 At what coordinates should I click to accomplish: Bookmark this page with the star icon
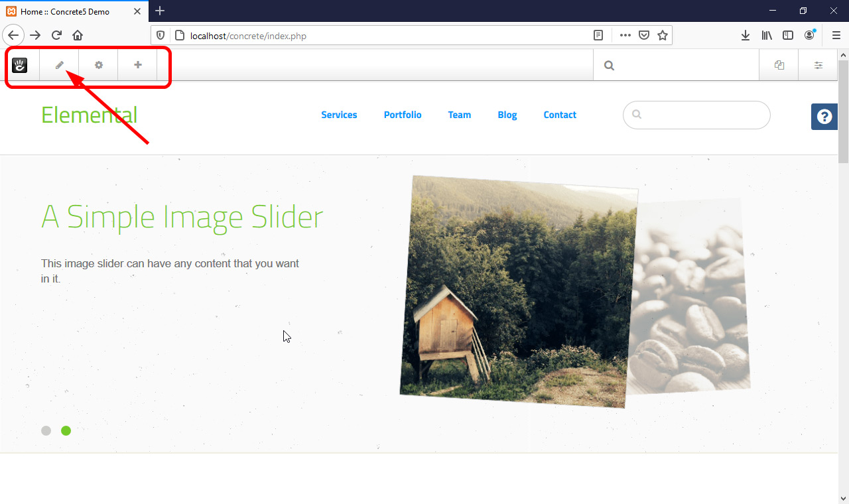663,36
